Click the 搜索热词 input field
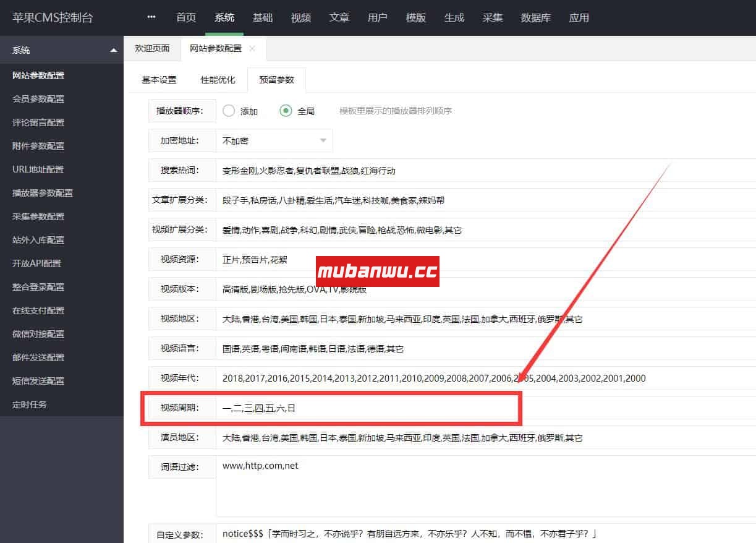 (x=486, y=170)
